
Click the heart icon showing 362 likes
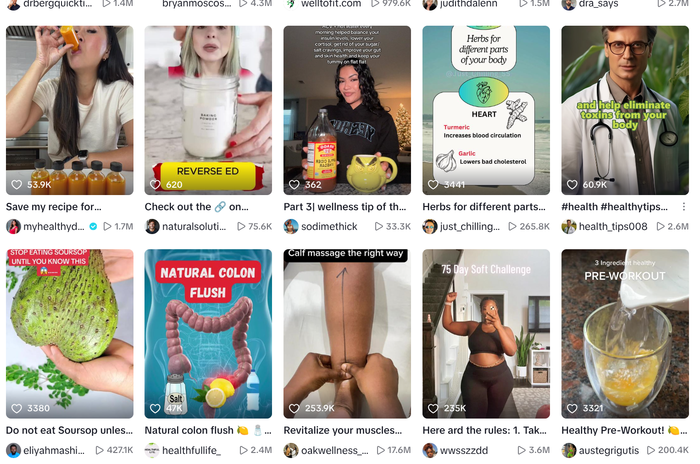tap(294, 184)
